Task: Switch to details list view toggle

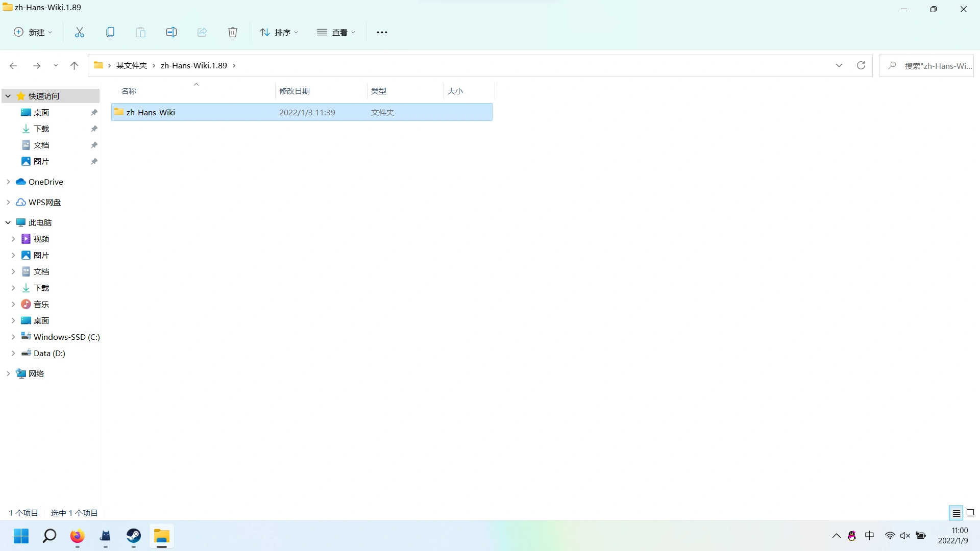Action: [x=956, y=513]
